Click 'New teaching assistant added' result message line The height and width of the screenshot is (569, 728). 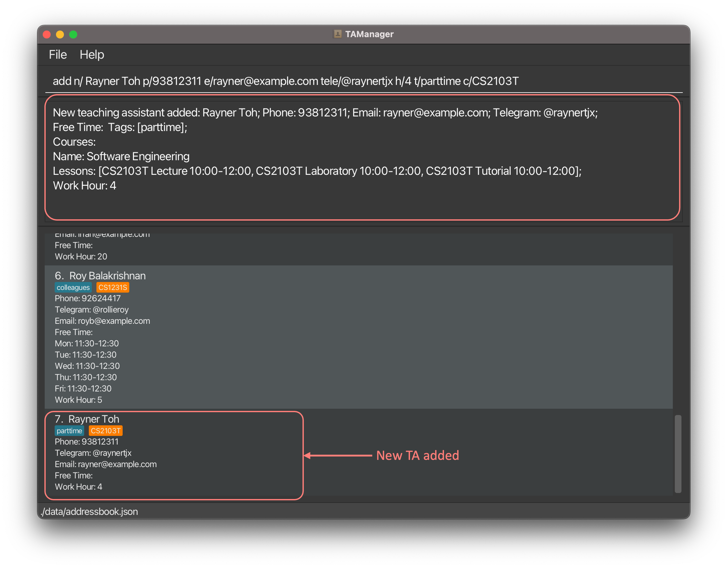click(x=325, y=113)
